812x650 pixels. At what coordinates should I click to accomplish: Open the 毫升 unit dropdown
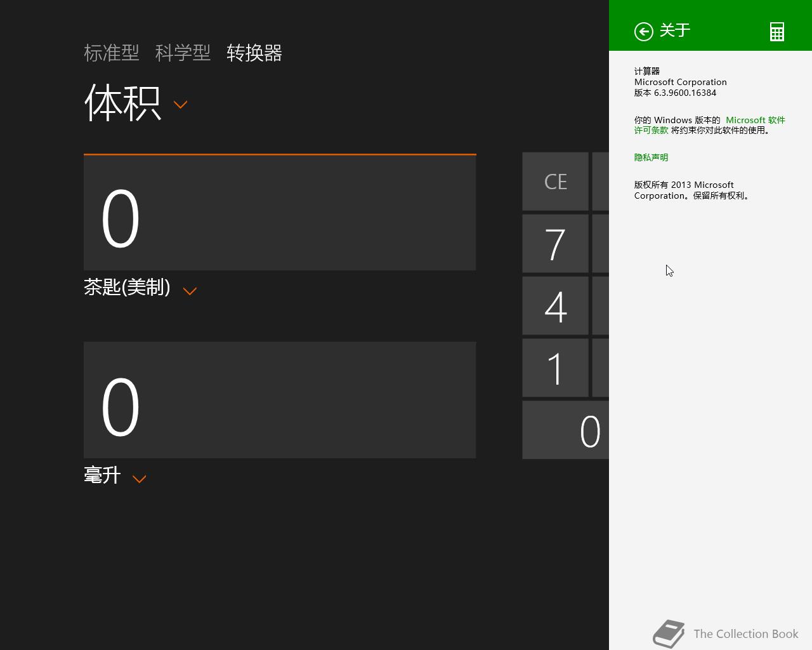click(x=115, y=476)
